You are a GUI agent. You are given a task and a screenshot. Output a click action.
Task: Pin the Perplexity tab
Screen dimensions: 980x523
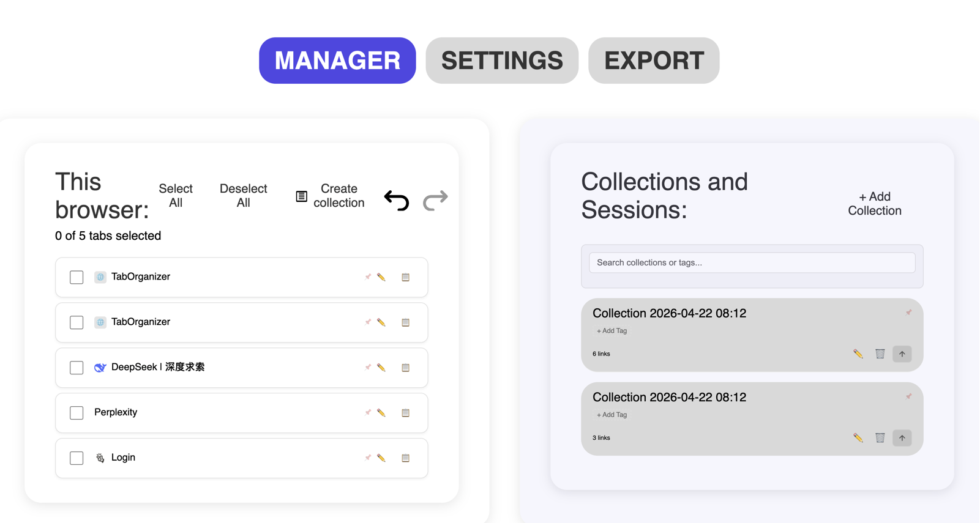[x=368, y=412]
